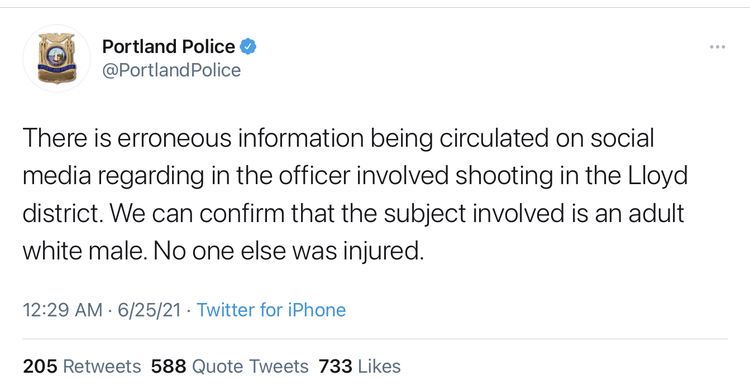Open the tweet's more options ellipsis menu
The image size is (750, 385).
coord(717,47)
